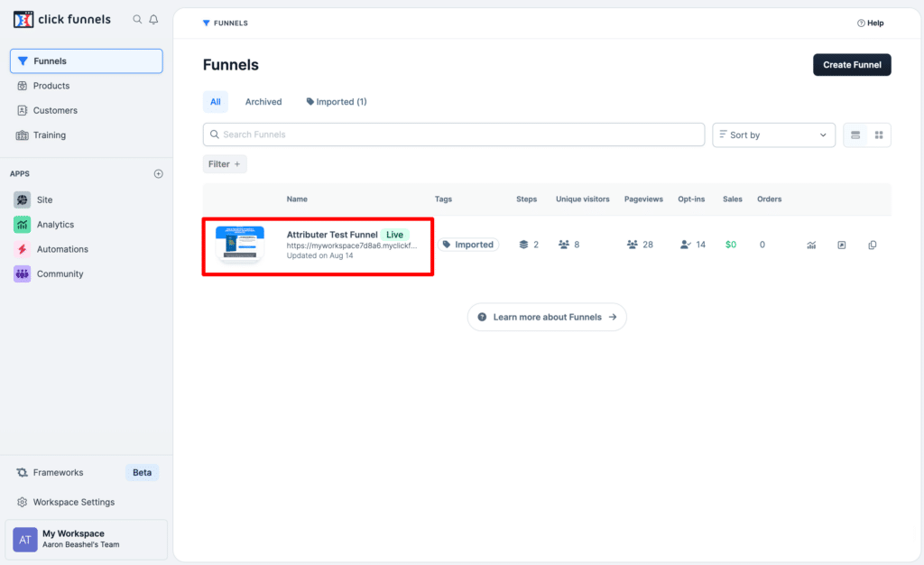Click the Create Funnel button
Image resolution: width=924 pixels, height=565 pixels.
852,65
